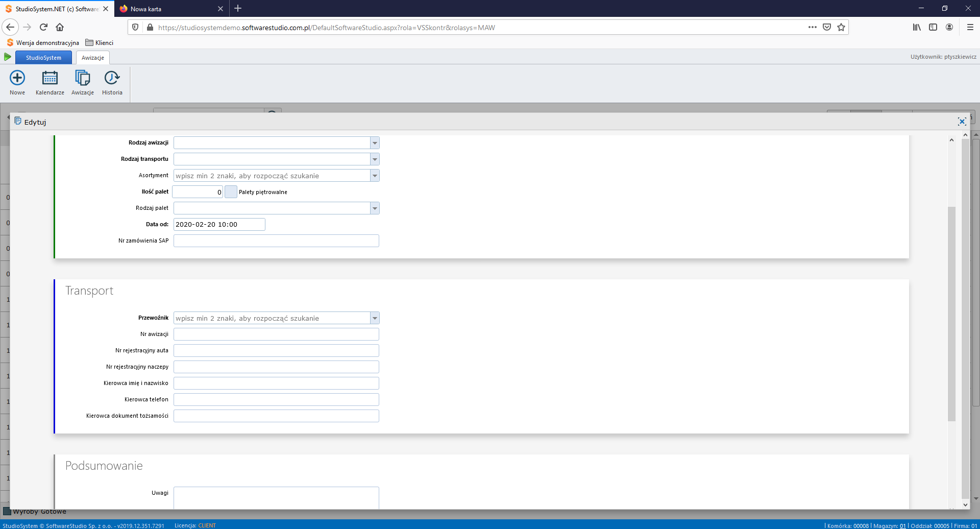
Task: Open Przewoźnik dropdown arrow
Action: pyautogui.click(x=375, y=318)
